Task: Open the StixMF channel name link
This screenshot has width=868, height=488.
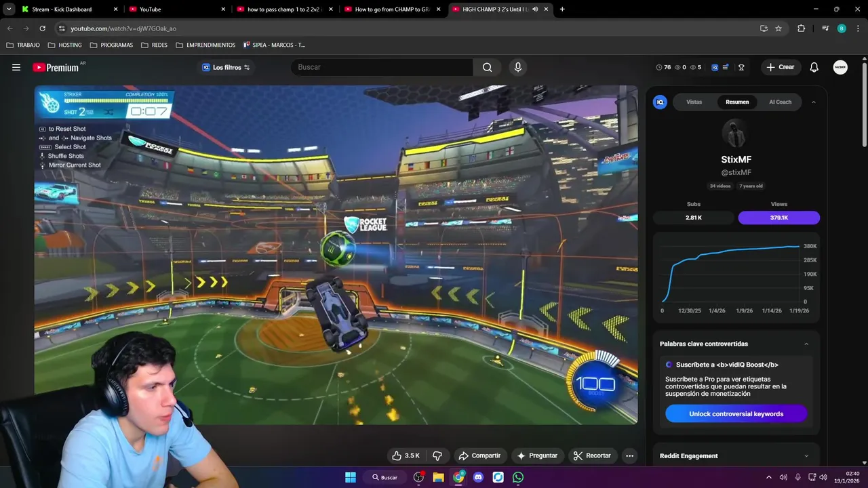Action: pos(736,159)
